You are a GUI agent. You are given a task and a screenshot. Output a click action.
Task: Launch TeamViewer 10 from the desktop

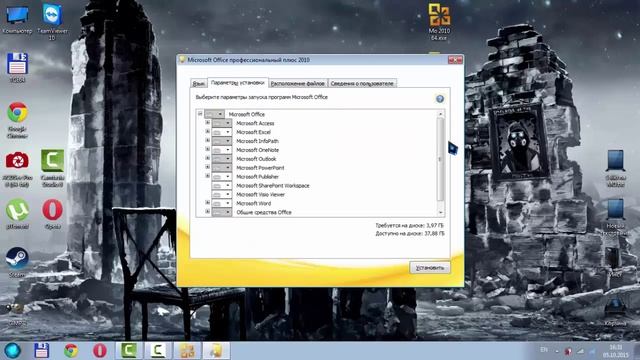click(52, 21)
